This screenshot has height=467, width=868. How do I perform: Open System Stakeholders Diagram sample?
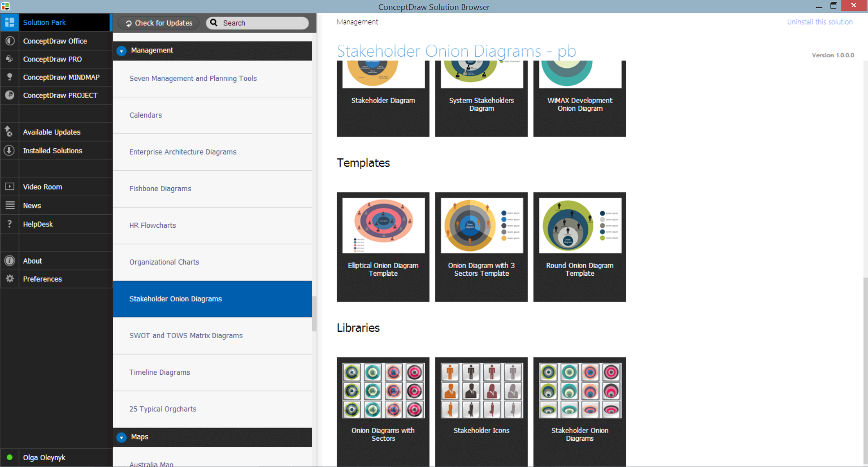click(481, 99)
